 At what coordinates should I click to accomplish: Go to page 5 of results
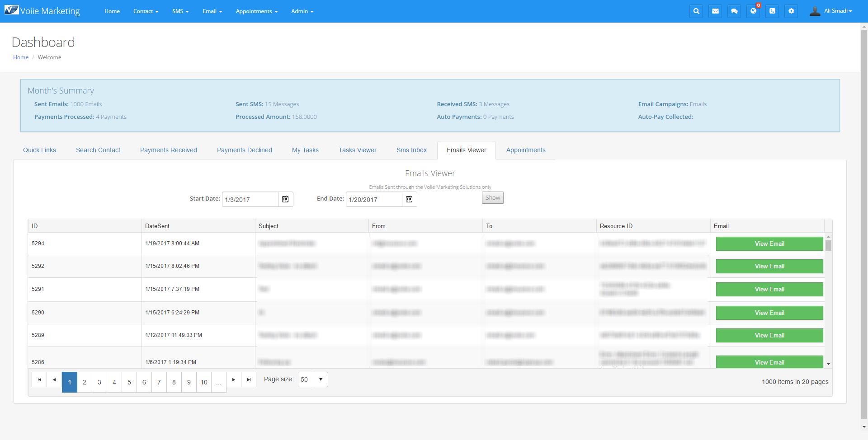129,382
